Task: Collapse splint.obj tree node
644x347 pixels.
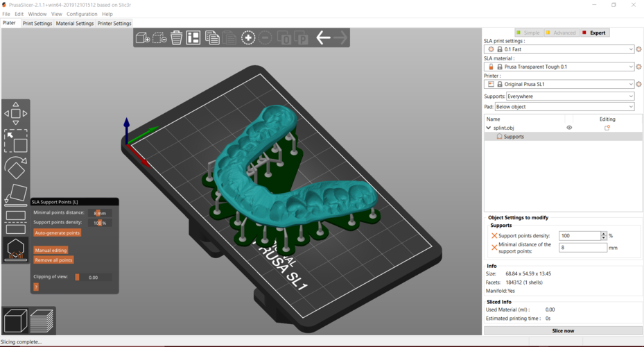Action: (x=488, y=128)
